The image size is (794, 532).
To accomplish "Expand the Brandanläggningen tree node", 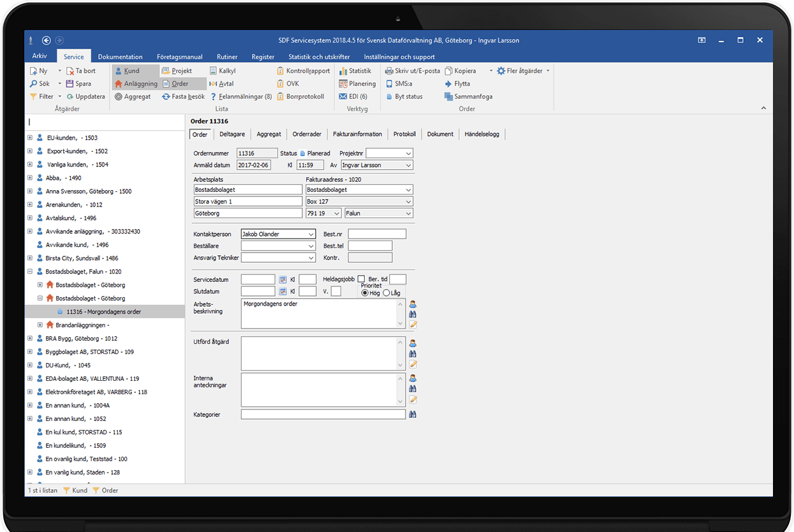I will pyautogui.click(x=40, y=325).
